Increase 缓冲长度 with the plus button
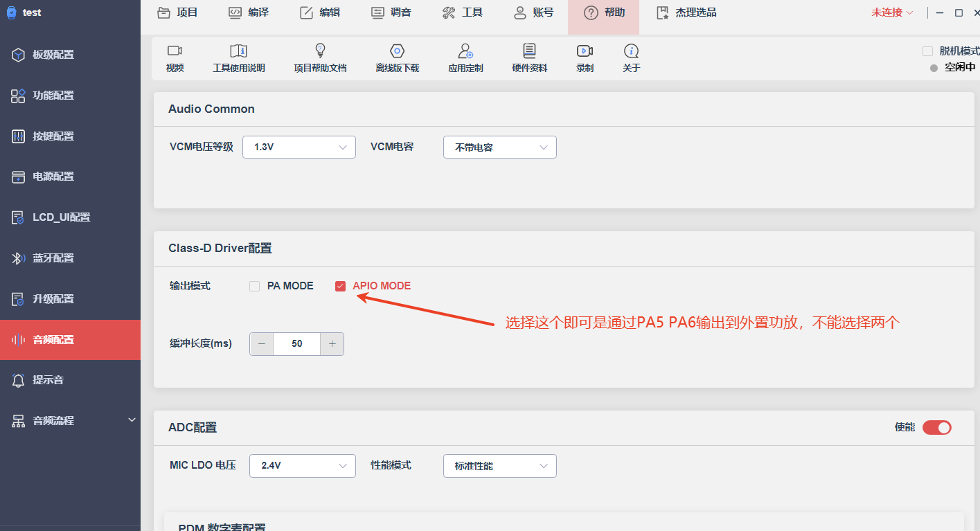This screenshot has height=531, width=980. [332, 344]
